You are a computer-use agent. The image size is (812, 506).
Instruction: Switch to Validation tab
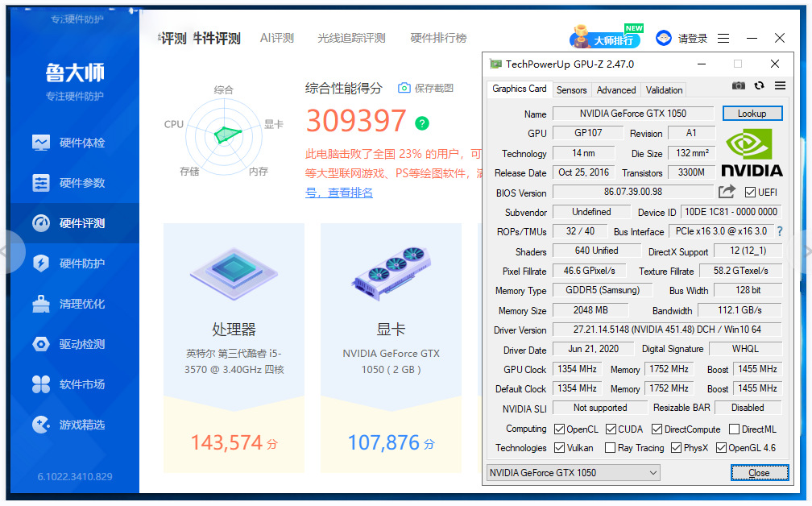click(664, 90)
